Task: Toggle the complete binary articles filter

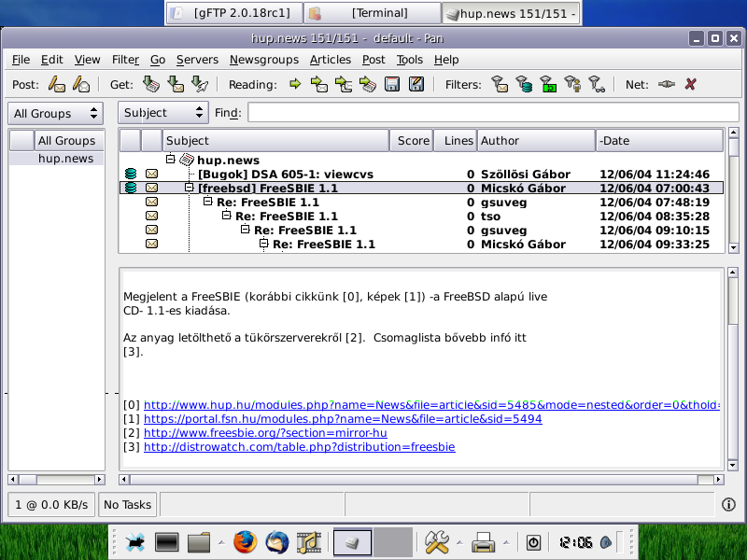Action: (548, 84)
